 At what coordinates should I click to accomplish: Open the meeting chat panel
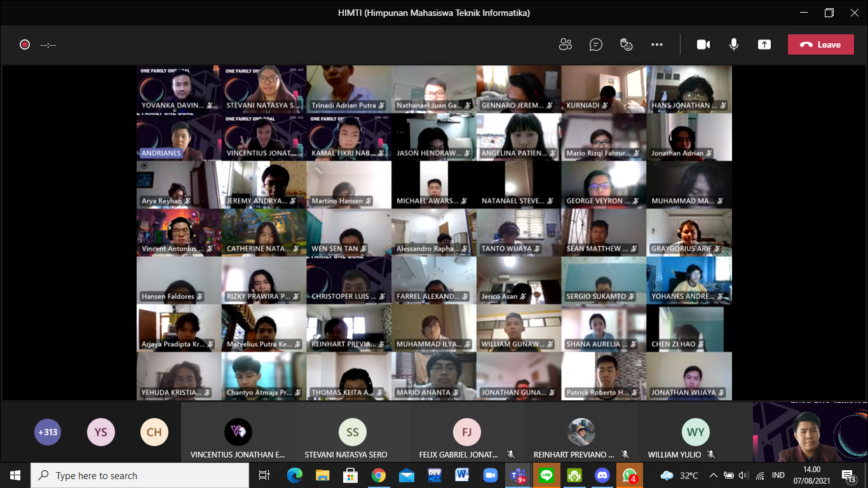tap(596, 44)
